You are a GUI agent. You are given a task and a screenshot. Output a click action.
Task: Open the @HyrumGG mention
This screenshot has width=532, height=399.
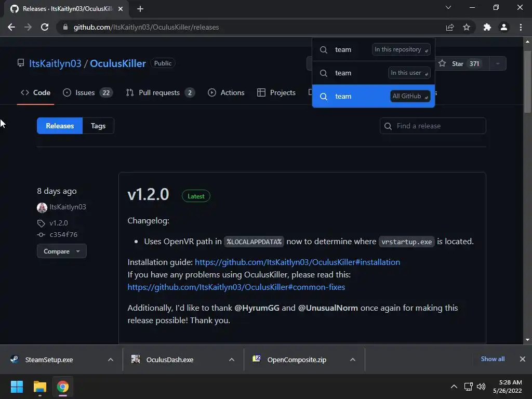257,308
